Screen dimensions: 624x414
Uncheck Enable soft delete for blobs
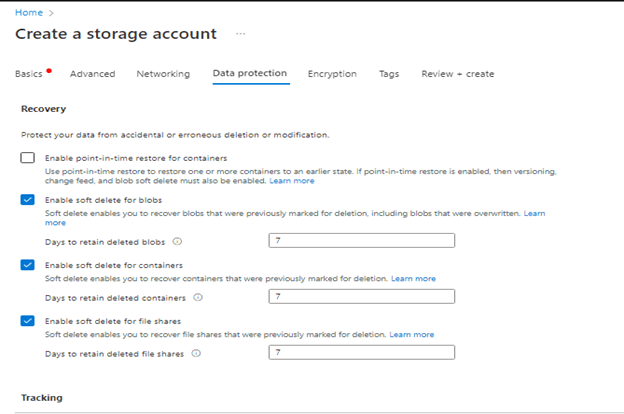[28, 200]
